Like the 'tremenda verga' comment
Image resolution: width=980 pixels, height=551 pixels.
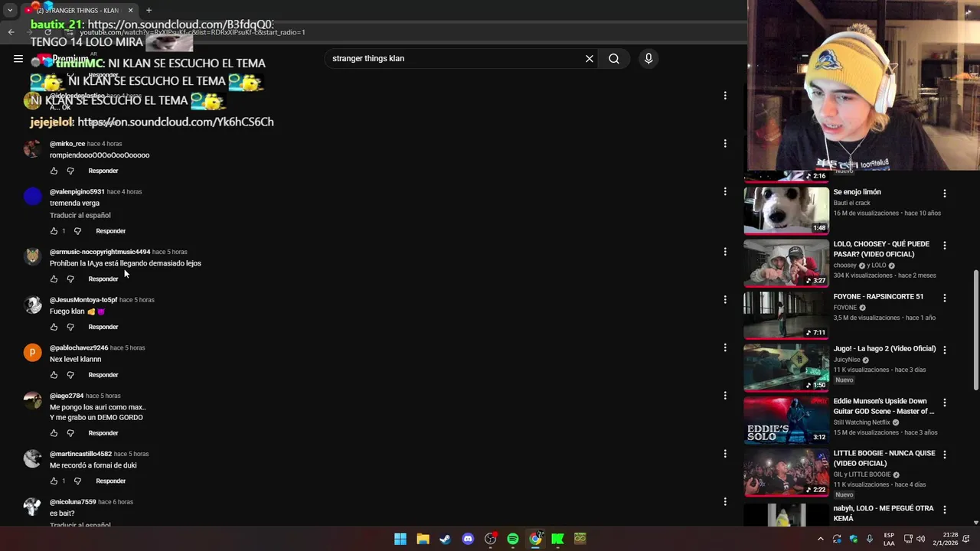pos(54,231)
